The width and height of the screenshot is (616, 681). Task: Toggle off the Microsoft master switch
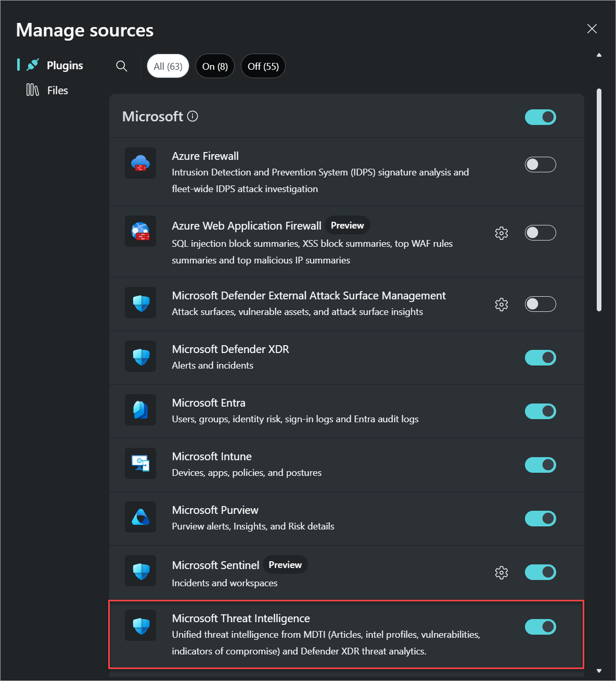point(540,117)
